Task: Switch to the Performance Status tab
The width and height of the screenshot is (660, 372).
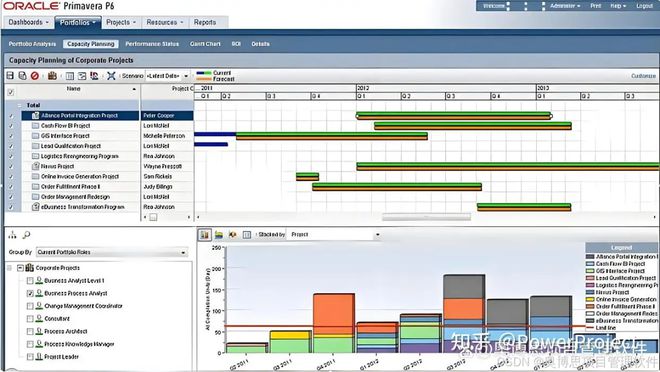Action: point(152,44)
